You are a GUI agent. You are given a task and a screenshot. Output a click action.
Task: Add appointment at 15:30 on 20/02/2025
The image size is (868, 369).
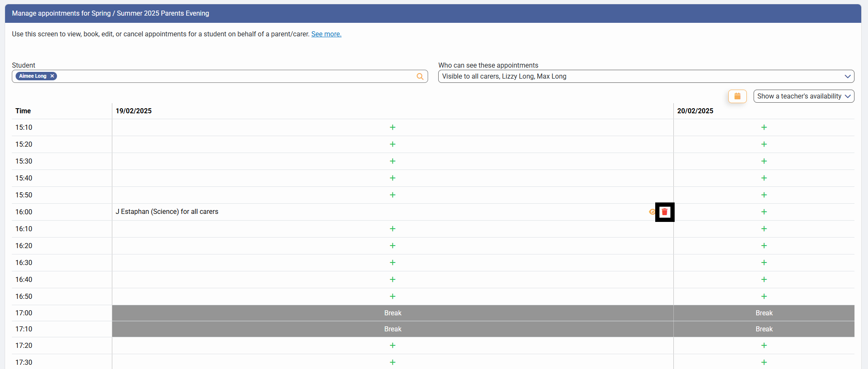764,161
